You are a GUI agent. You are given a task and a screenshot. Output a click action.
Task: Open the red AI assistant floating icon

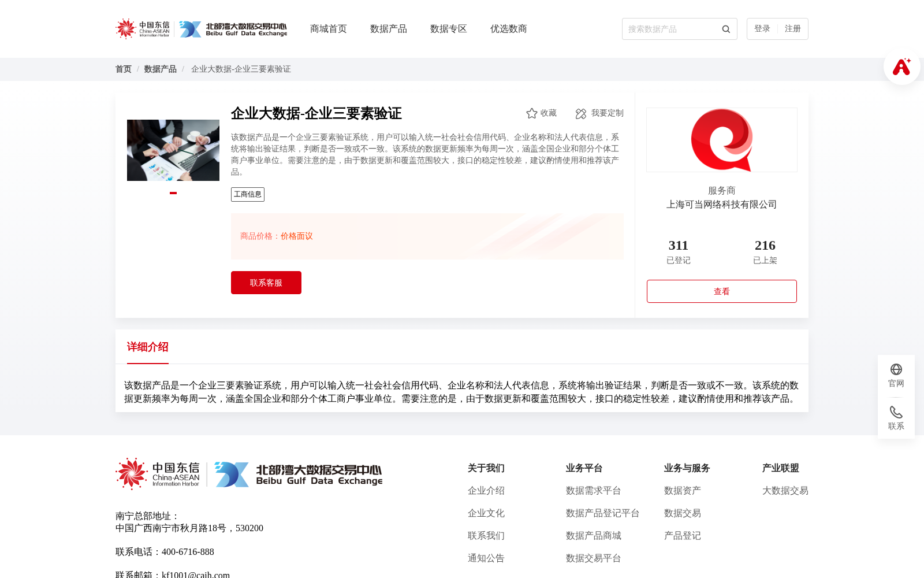901,67
